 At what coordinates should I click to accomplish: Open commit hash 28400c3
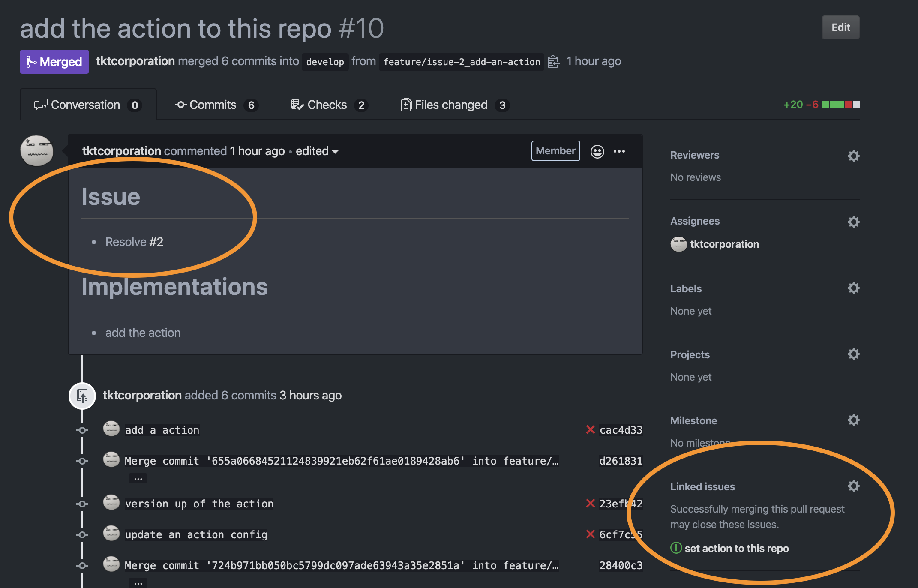click(x=621, y=566)
